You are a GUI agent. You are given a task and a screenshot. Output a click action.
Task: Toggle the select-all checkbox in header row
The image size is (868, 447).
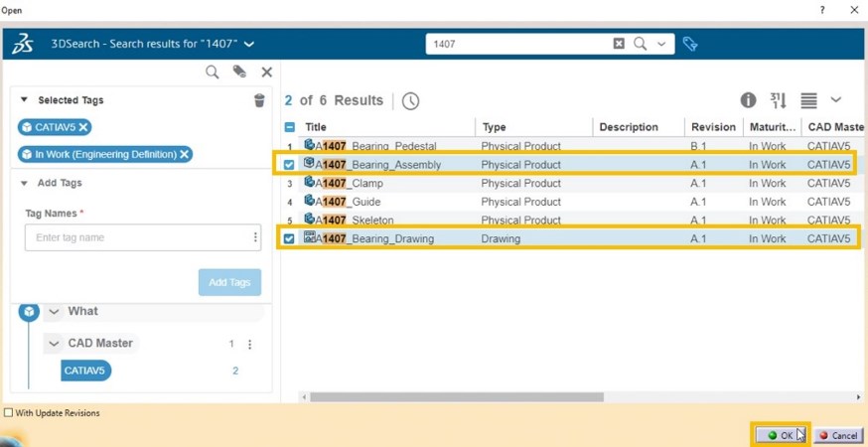(290, 127)
